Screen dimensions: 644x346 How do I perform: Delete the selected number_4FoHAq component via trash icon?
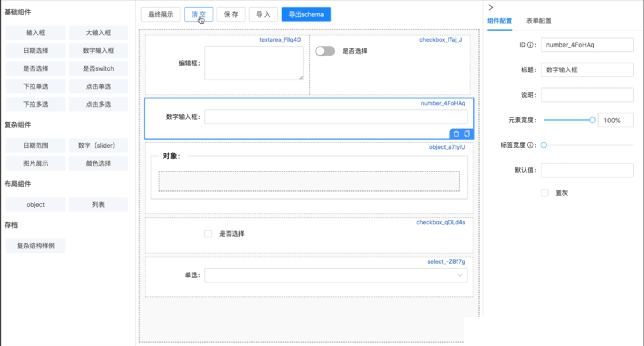pos(456,134)
